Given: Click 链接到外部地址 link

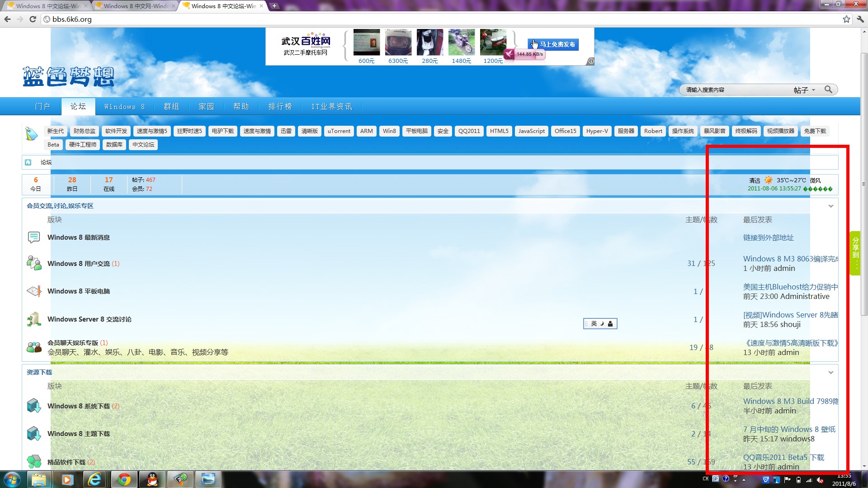Looking at the screenshot, I should click(x=768, y=237).
